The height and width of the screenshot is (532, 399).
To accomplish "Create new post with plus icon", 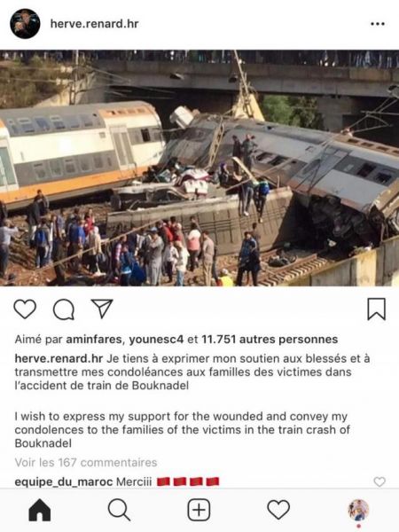I will coord(199,510).
